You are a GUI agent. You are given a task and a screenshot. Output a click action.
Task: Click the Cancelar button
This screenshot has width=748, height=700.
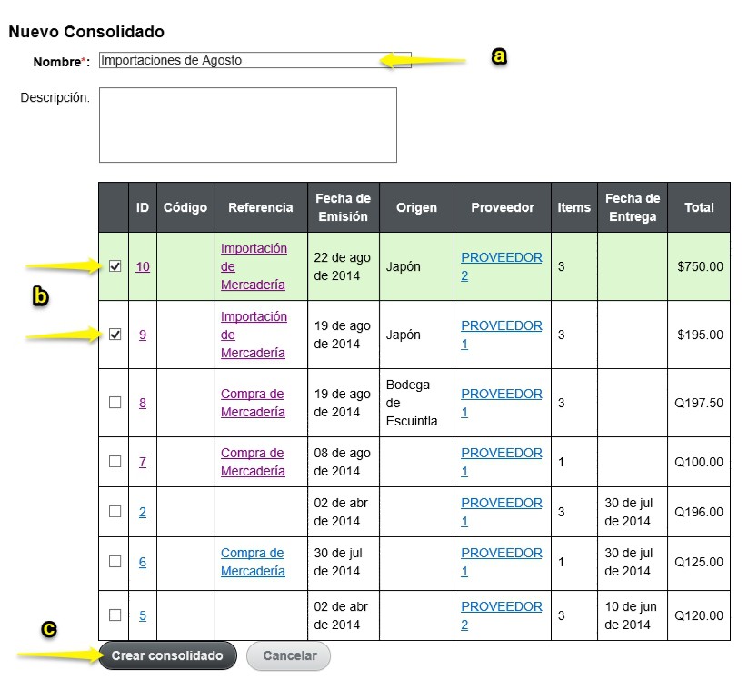[289, 656]
